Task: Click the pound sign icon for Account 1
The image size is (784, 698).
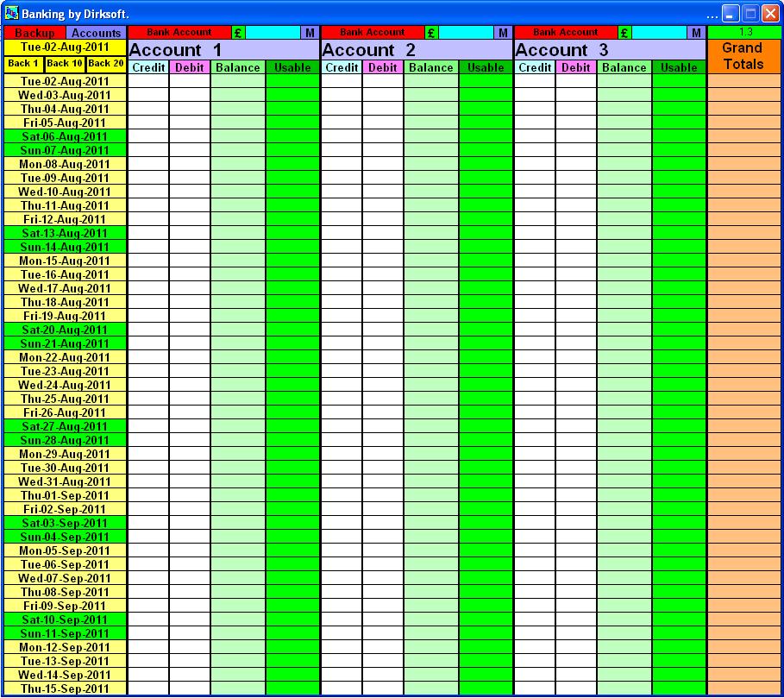Action: click(238, 33)
